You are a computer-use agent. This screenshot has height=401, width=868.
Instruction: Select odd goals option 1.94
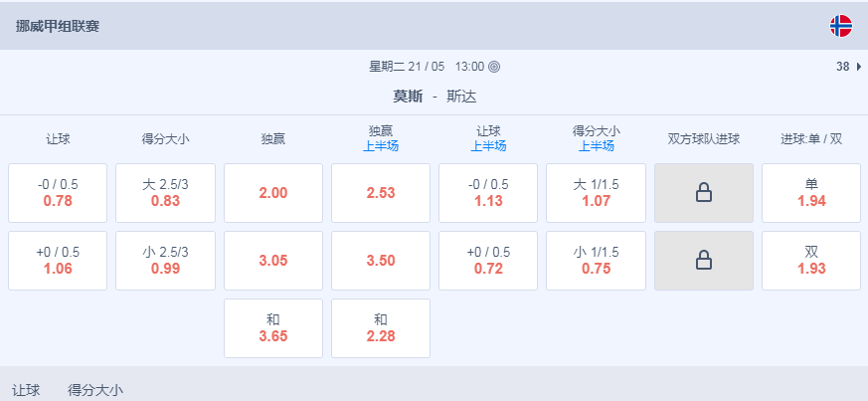pos(811,193)
